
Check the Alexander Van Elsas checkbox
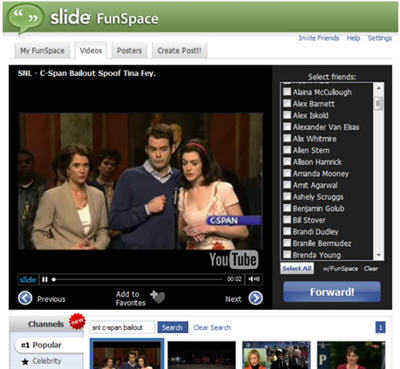287,127
